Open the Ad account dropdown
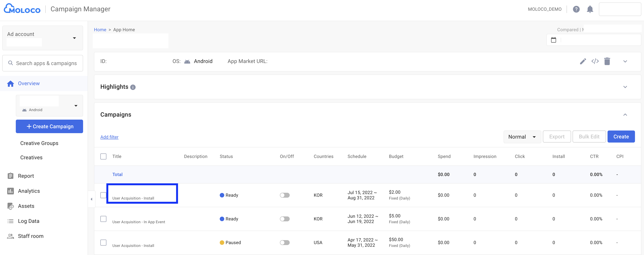This screenshot has width=644, height=255. pyautogui.click(x=74, y=38)
